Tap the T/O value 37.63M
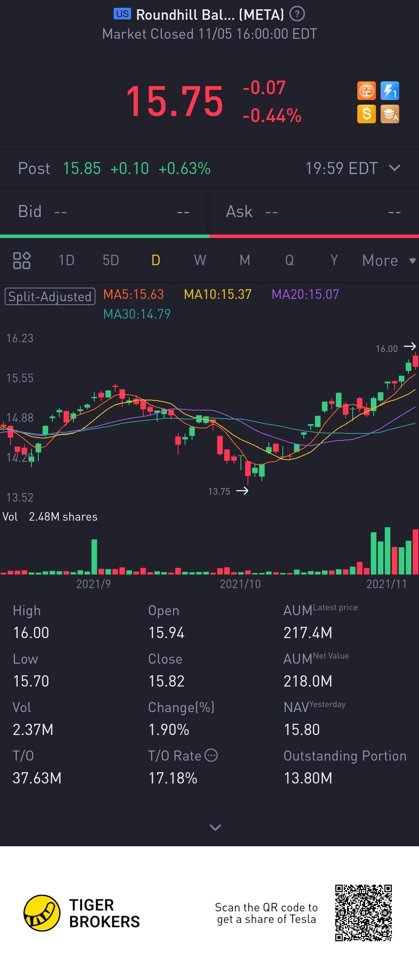419x980 pixels. point(37,778)
